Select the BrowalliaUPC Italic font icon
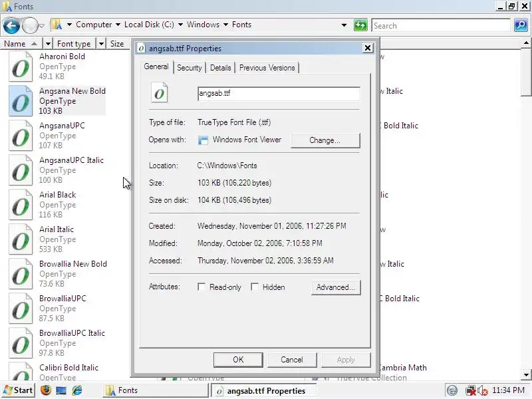 21,343
